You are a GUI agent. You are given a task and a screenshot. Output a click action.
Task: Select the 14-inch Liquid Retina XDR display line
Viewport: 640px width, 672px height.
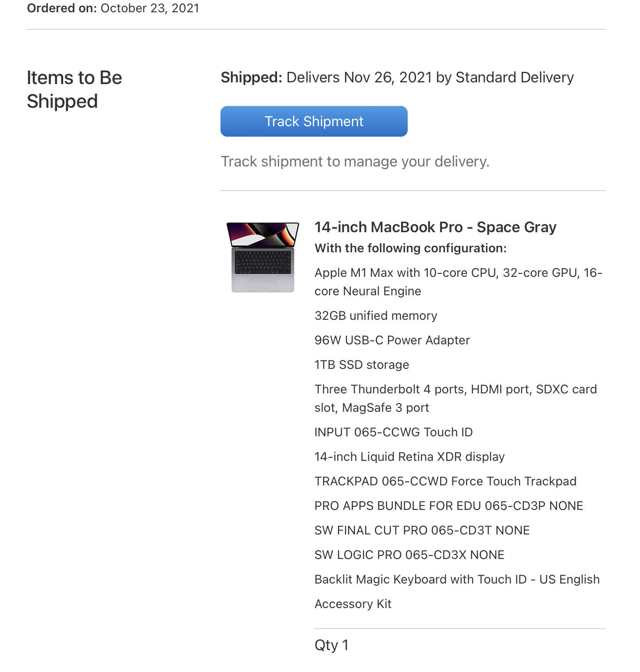(x=409, y=457)
